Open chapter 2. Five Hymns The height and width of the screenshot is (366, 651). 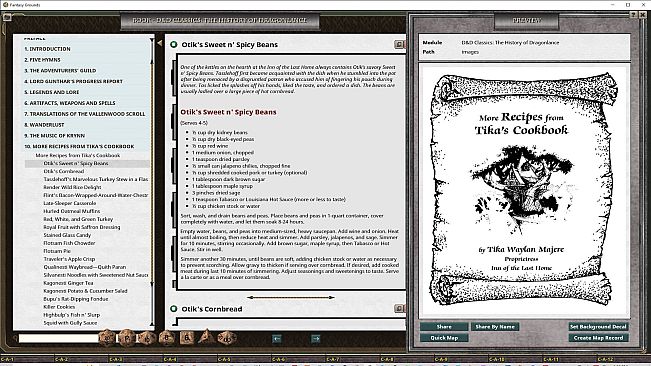click(x=42, y=60)
